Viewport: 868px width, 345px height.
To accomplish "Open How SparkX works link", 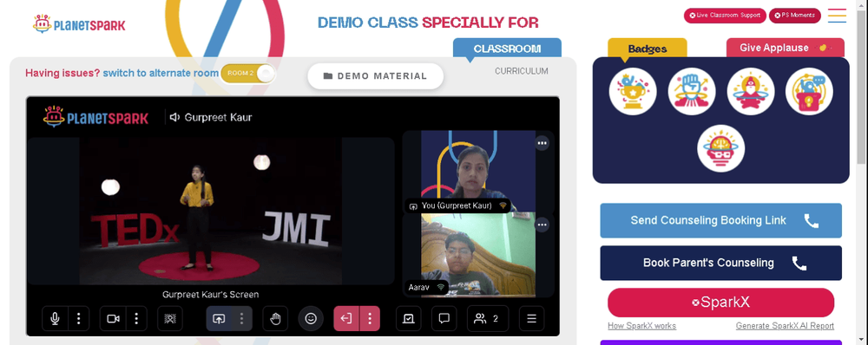I will click(x=641, y=326).
